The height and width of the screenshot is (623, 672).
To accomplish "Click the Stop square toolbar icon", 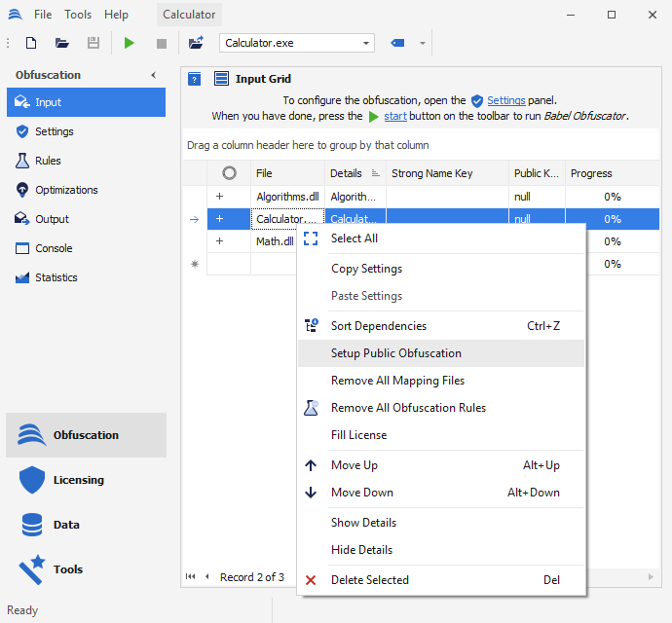I will coord(162,43).
